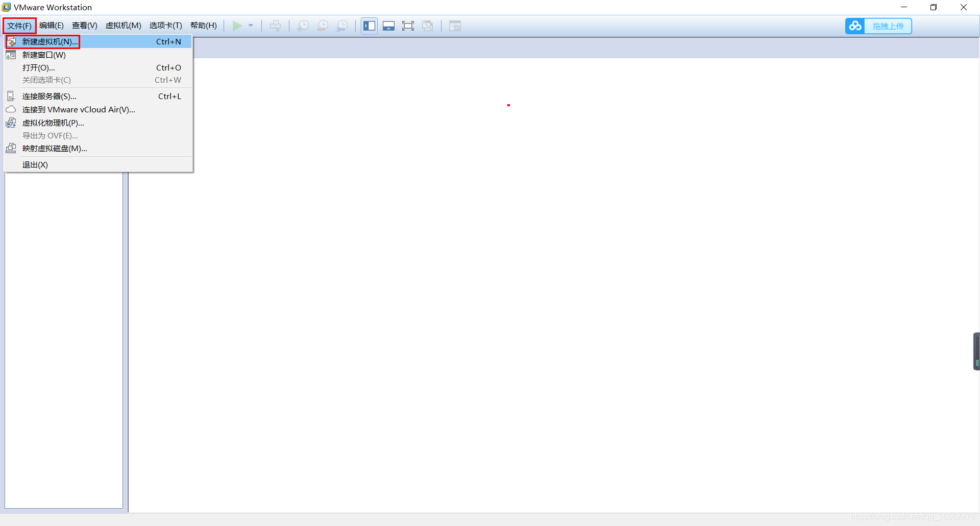Click the map virtual disk icon
Screen dimensions: 980x526
(x=11, y=149)
